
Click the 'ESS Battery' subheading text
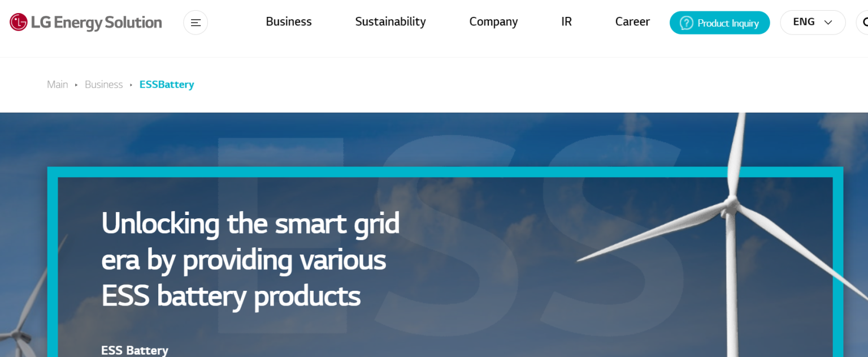point(134,350)
